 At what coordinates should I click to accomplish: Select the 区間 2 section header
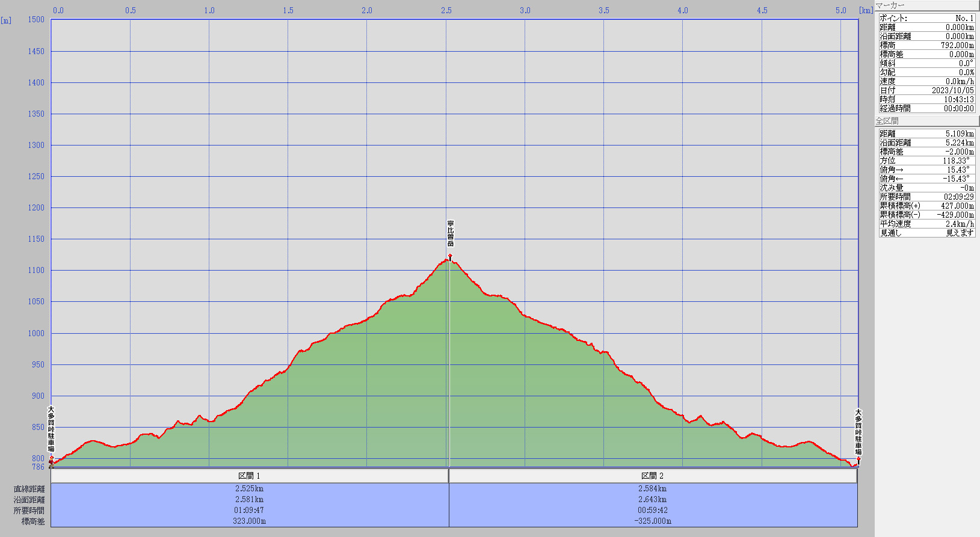click(653, 476)
